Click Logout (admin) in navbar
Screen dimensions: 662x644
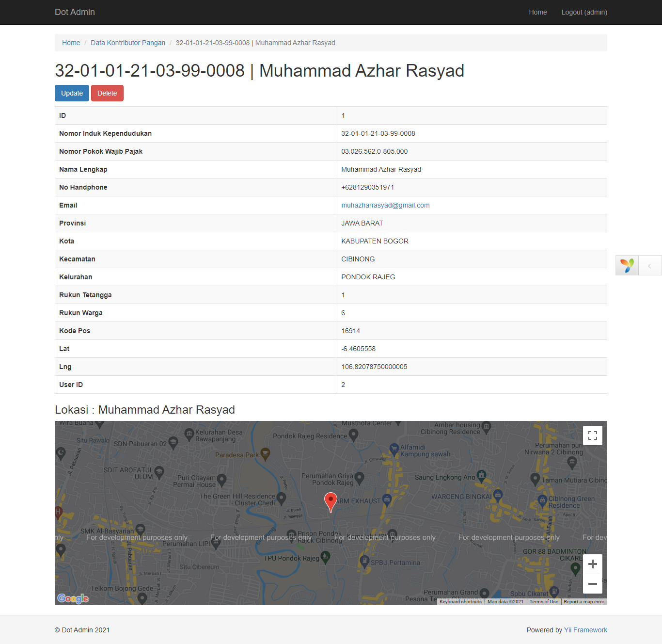[584, 12]
